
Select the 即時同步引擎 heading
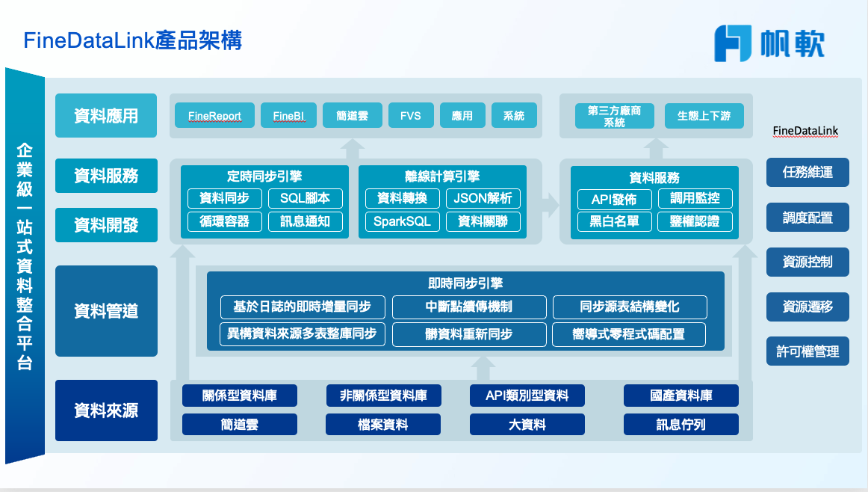[465, 283]
